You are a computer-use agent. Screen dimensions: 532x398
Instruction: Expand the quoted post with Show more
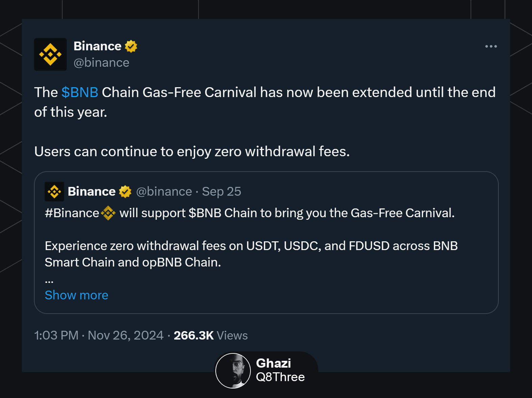[x=77, y=295]
